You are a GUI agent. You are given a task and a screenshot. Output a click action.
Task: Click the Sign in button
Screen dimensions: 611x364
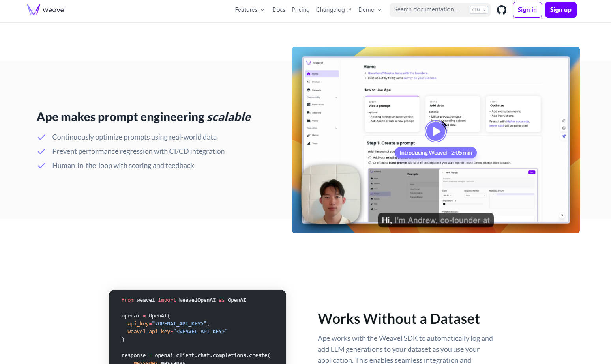click(x=527, y=10)
